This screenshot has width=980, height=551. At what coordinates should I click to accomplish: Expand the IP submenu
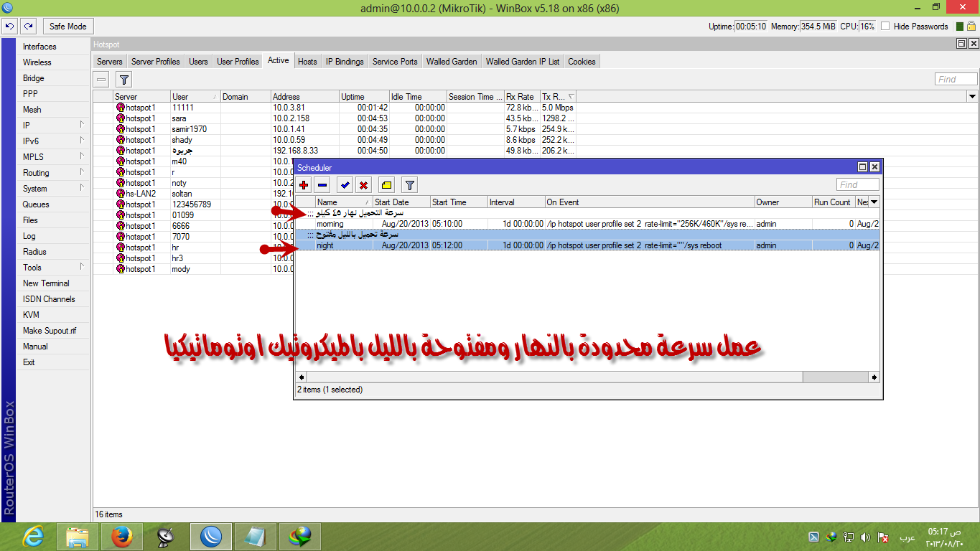click(54, 126)
